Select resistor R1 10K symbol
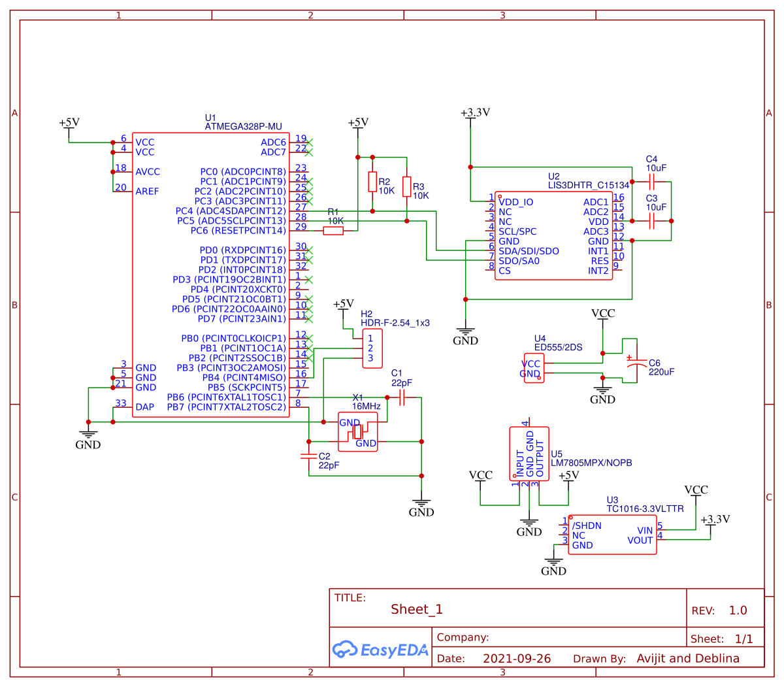784x687 pixels. (333, 230)
